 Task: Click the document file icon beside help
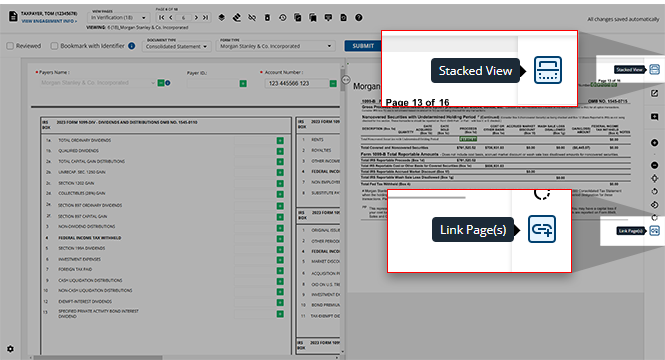344,17
